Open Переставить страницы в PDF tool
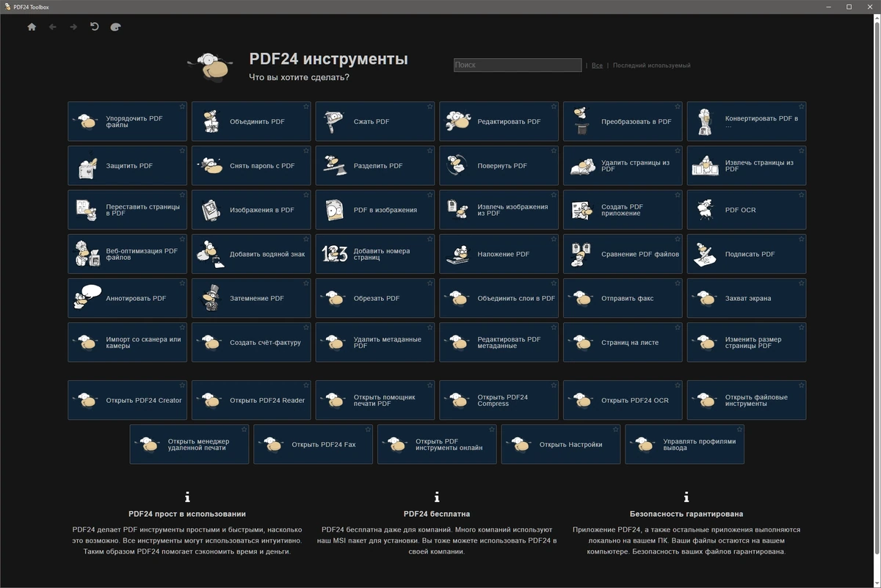This screenshot has width=881, height=588. point(128,210)
